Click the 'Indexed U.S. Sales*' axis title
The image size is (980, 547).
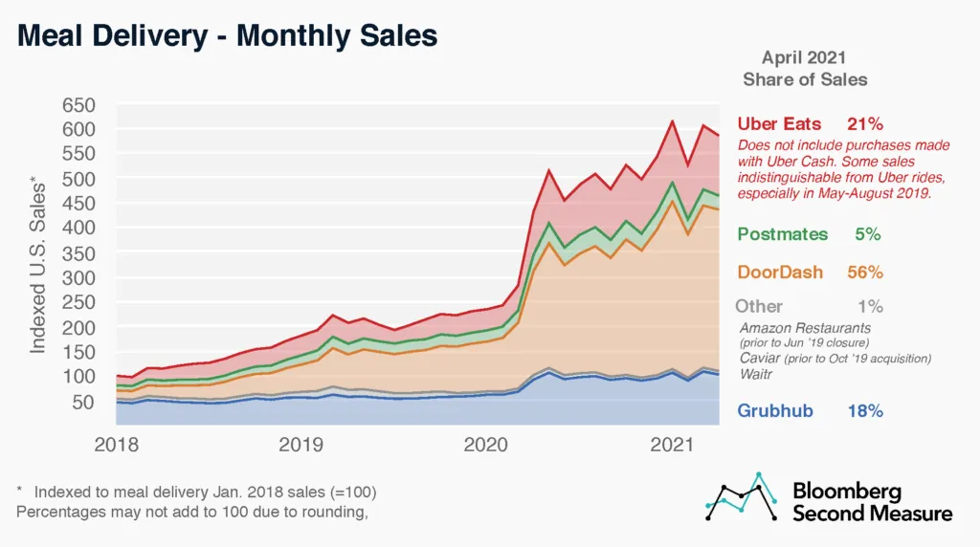point(37,266)
